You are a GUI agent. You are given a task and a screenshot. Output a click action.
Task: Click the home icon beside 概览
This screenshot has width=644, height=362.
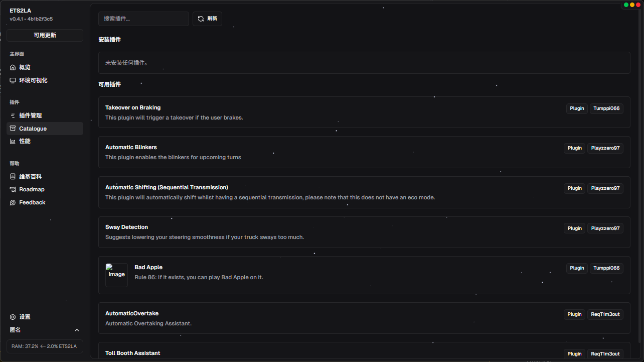point(13,67)
